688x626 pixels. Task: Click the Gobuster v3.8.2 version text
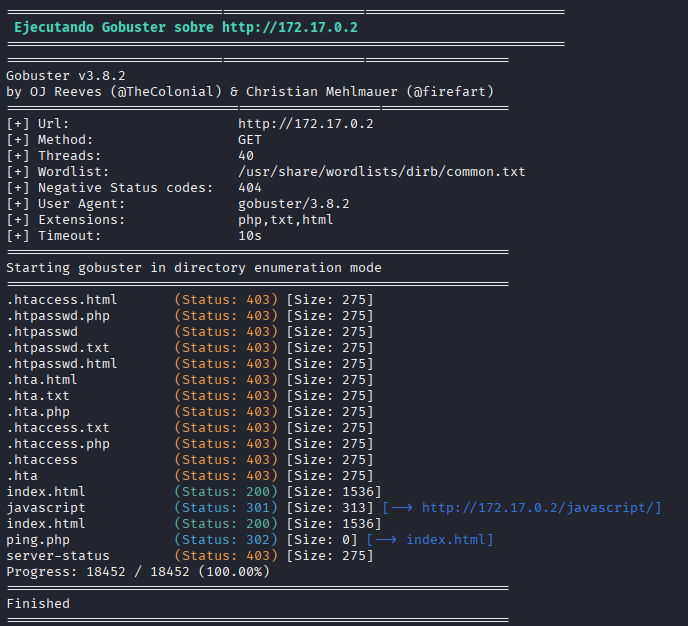(x=66, y=76)
